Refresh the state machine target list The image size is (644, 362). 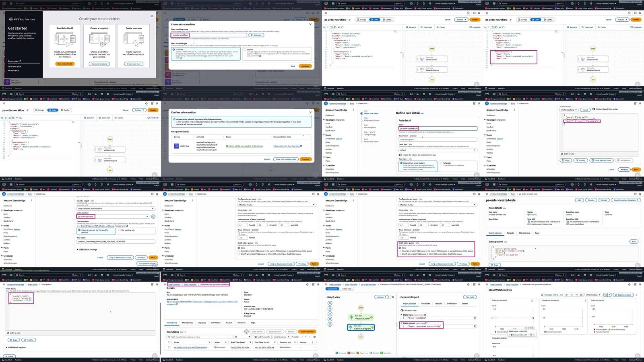[153, 216]
